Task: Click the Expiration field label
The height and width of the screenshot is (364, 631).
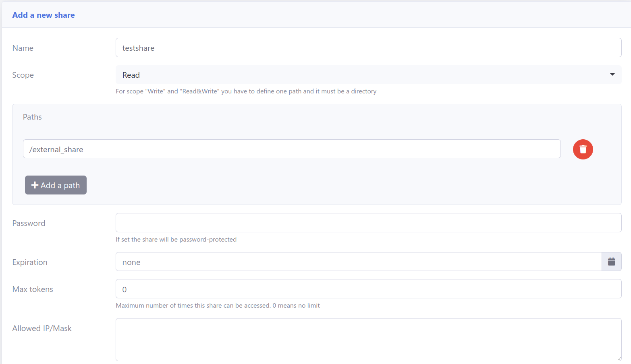Action: pos(30,262)
